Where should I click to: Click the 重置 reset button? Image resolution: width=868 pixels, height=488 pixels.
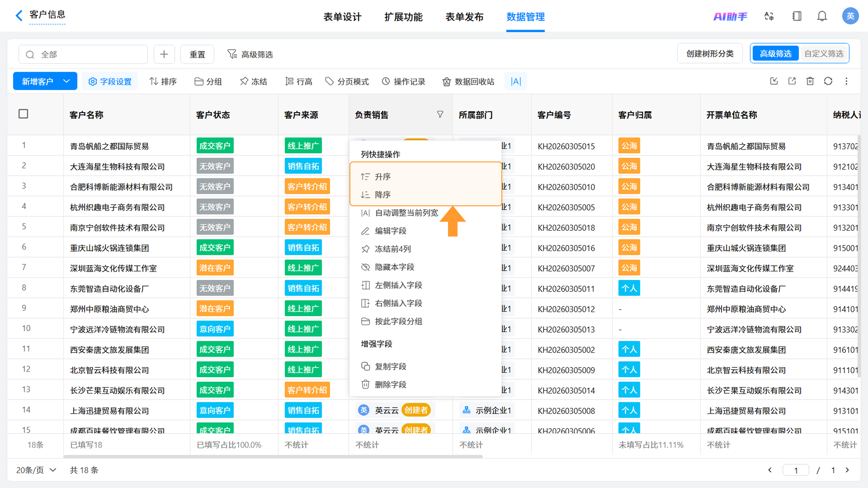(197, 54)
